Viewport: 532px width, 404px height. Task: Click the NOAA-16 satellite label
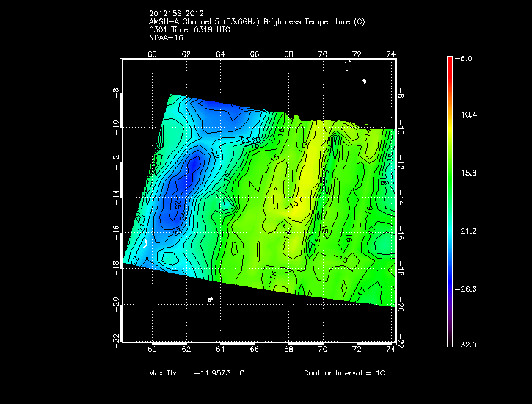coord(164,38)
